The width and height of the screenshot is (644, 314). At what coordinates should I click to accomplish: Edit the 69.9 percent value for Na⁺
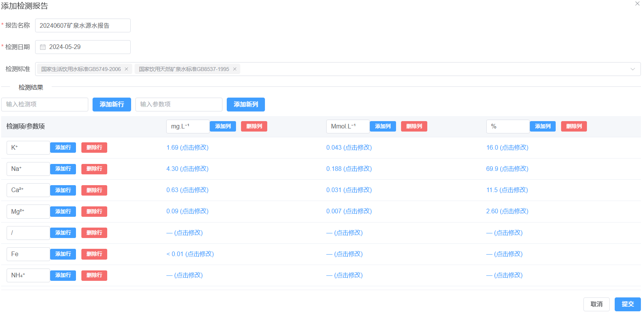point(507,169)
